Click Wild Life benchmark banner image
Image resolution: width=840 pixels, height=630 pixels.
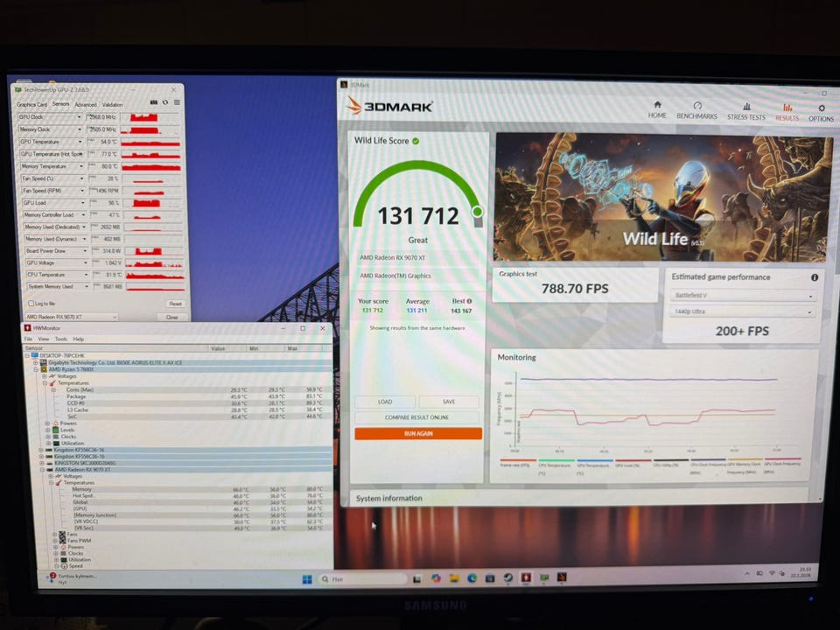(663, 198)
